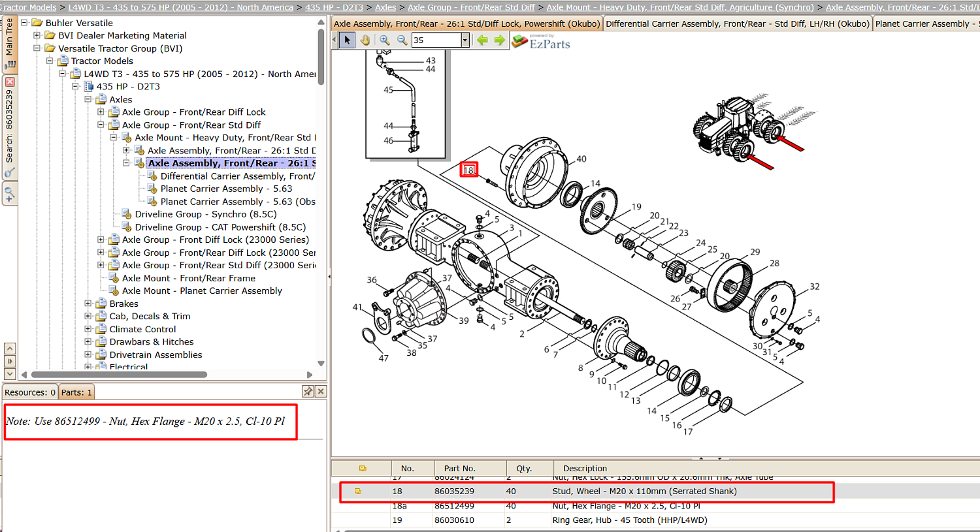The image size is (980, 532).
Task: Click the No. column header
Action: coord(413,469)
